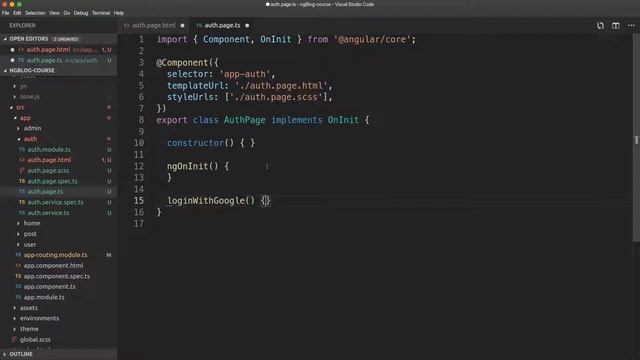Open auth.page.scss file
Screen dimensions: 640x360
(x=58, y=171)
